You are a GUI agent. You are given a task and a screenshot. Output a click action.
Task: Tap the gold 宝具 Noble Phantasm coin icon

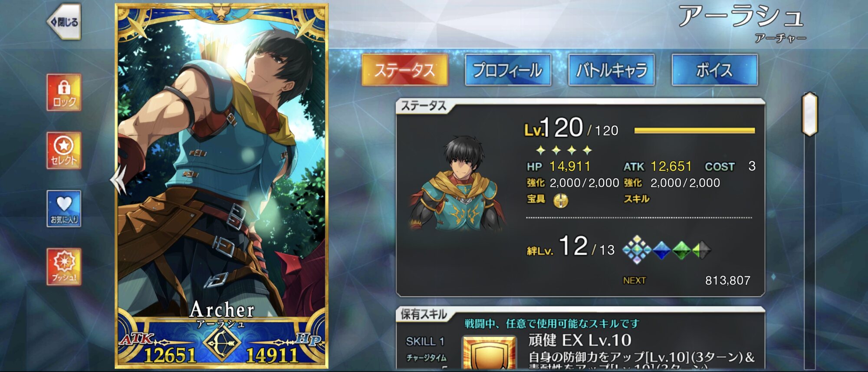561,200
